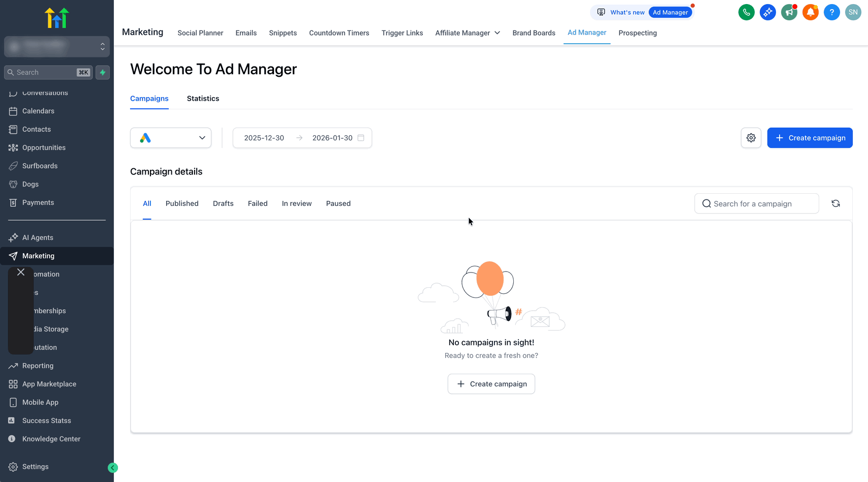This screenshot has width=868, height=482.
Task: Click the Search for a campaign field
Action: click(757, 203)
